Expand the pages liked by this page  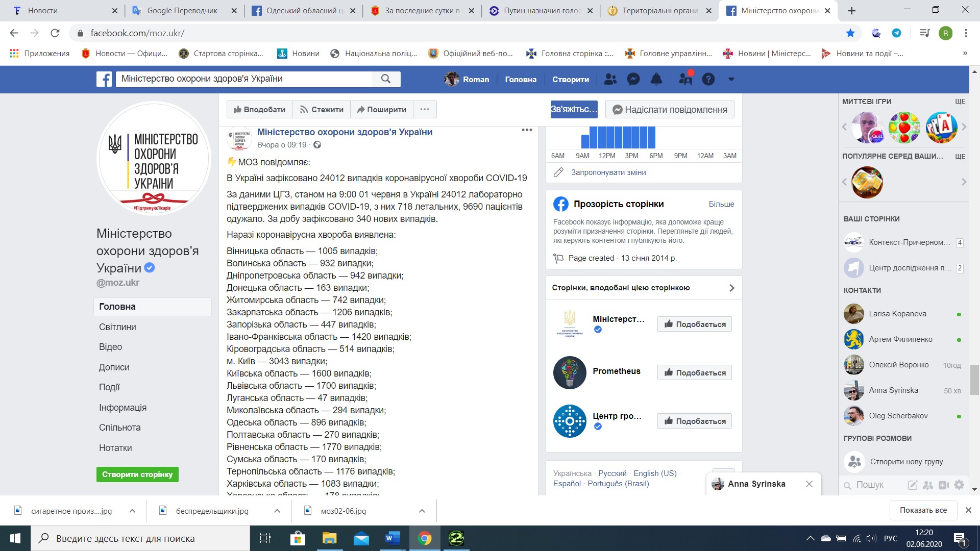pos(731,288)
